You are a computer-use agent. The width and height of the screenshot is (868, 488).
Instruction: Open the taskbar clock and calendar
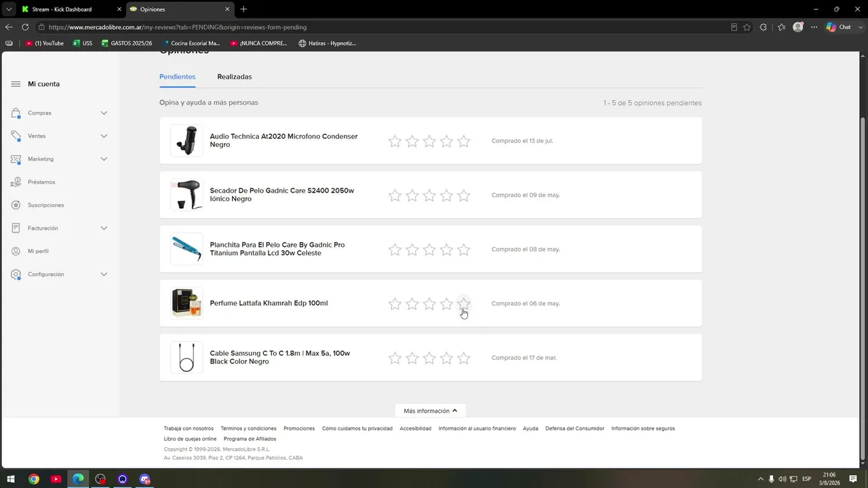(x=829, y=479)
